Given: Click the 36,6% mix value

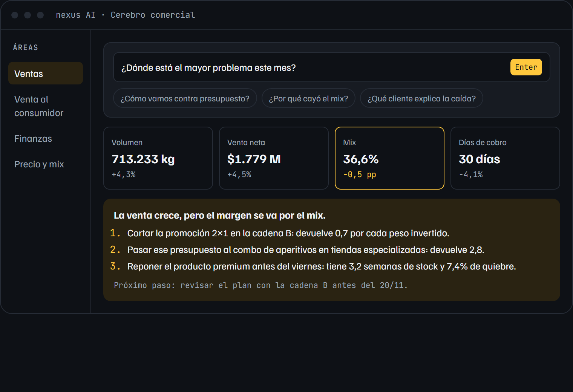Looking at the screenshot, I should pyautogui.click(x=361, y=159).
